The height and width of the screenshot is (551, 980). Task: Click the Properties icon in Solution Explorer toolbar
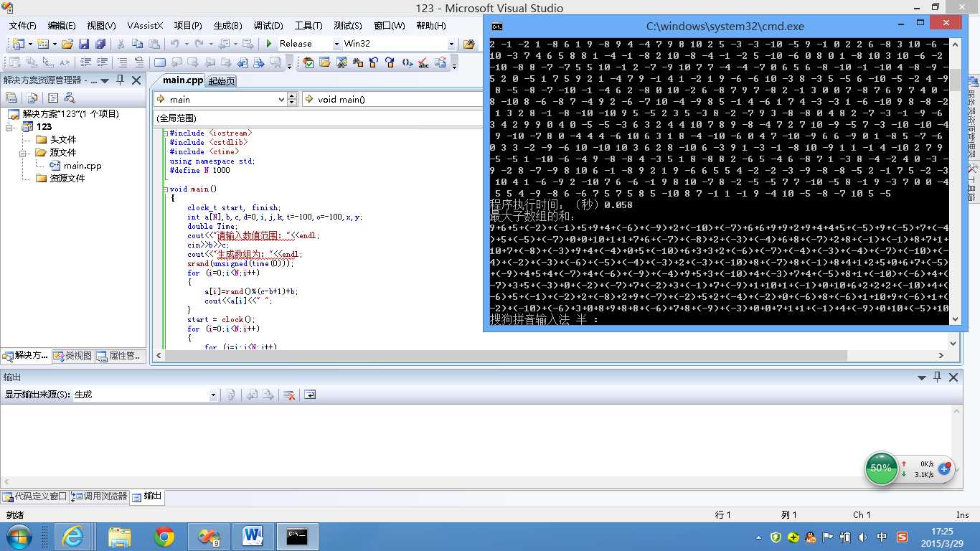[x=11, y=98]
